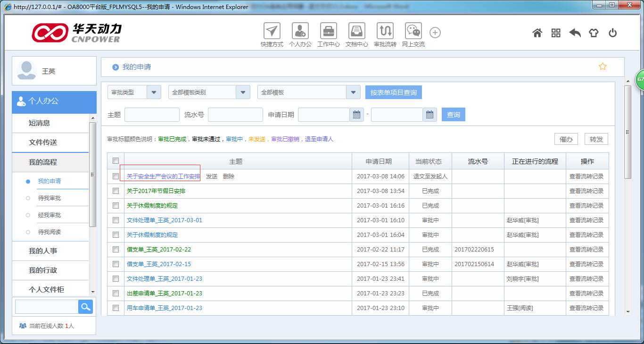Click 发送 link in the first row
This screenshot has height=344, width=644.
point(212,176)
